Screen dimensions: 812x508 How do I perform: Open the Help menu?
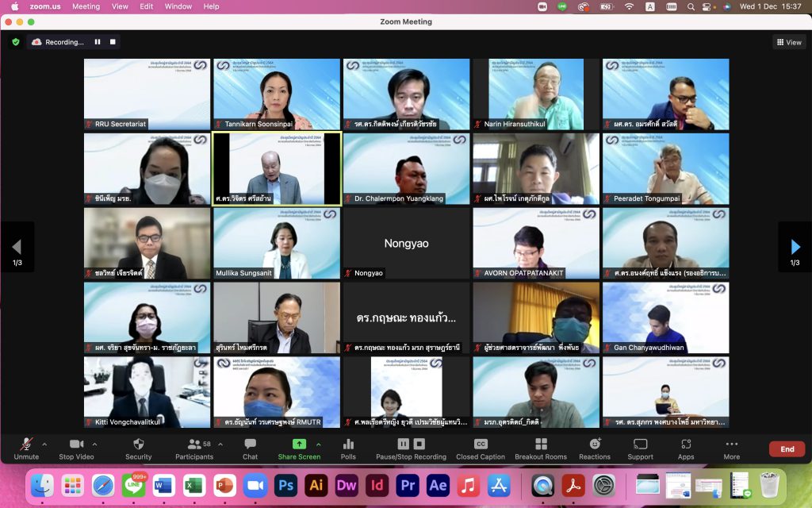tap(211, 6)
